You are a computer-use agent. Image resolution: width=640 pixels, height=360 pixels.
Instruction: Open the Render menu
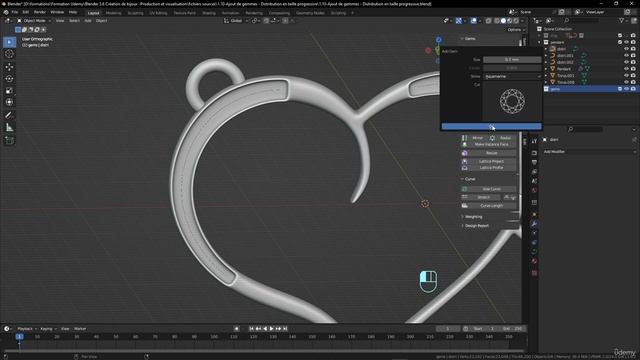(x=40, y=12)
